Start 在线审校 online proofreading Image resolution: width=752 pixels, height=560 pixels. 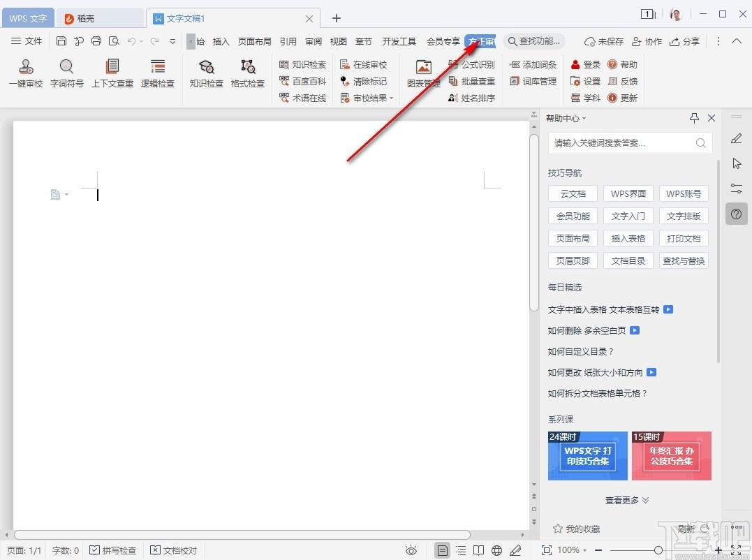(x=363, y=65)
